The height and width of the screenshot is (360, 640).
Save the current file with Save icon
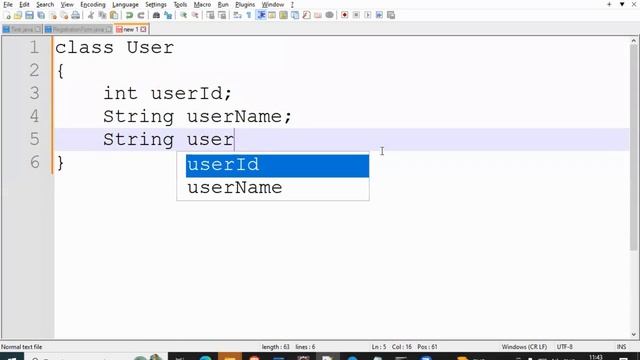point(29,16)
